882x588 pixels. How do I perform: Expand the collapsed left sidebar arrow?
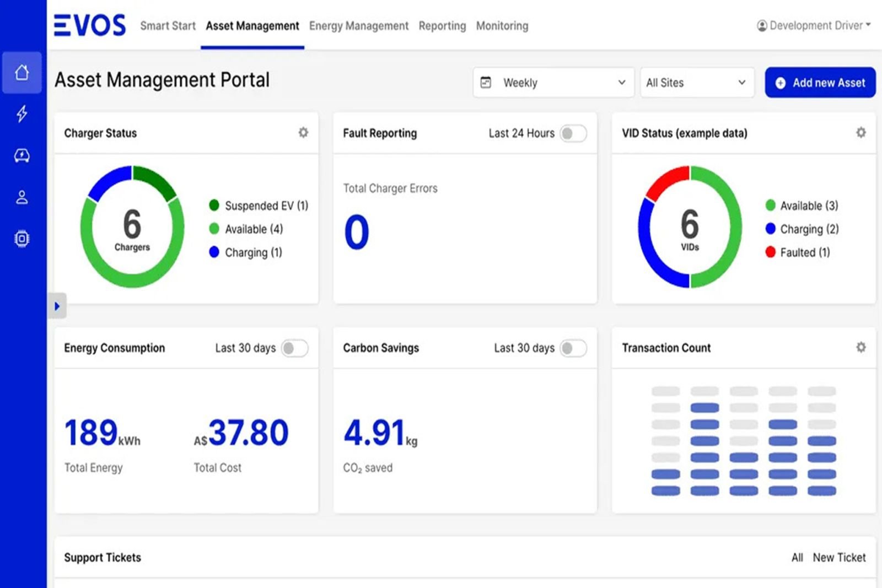(57, 306)
